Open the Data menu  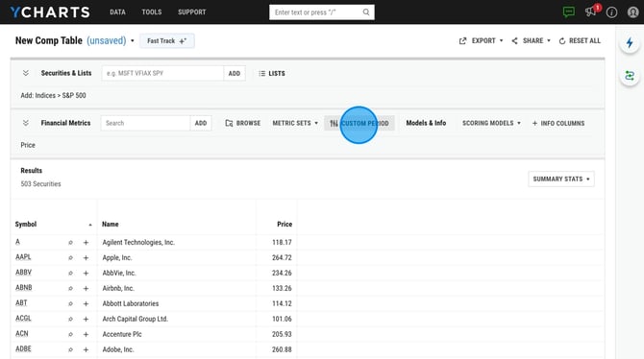(x=117, y=12)
